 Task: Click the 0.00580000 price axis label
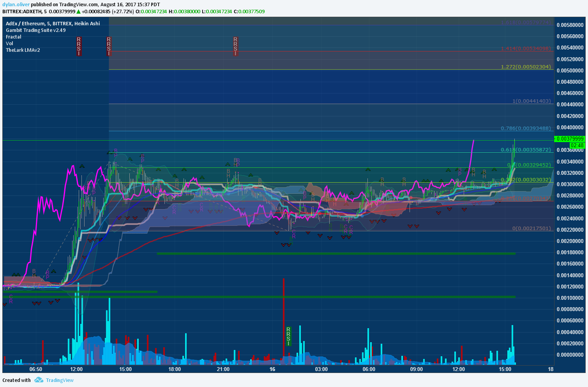click(570, 25)
